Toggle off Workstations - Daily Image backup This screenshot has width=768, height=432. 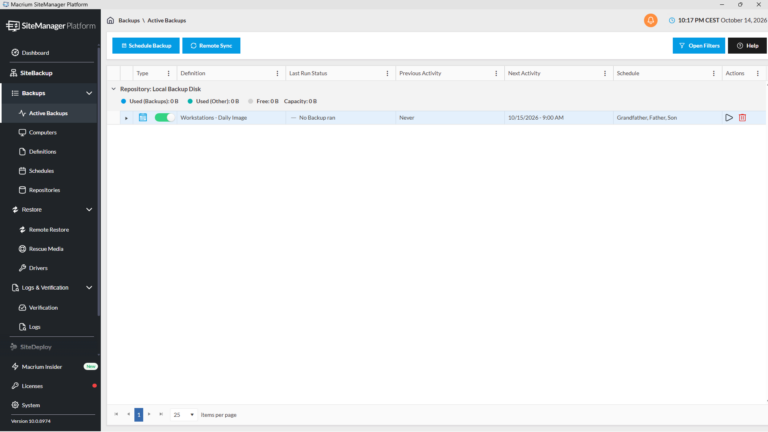click(164, 118)
